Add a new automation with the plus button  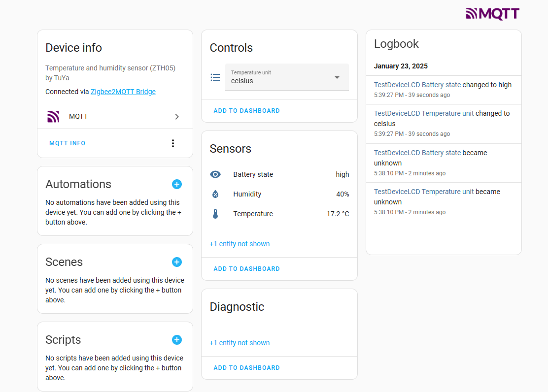click(x=177, y=184)
